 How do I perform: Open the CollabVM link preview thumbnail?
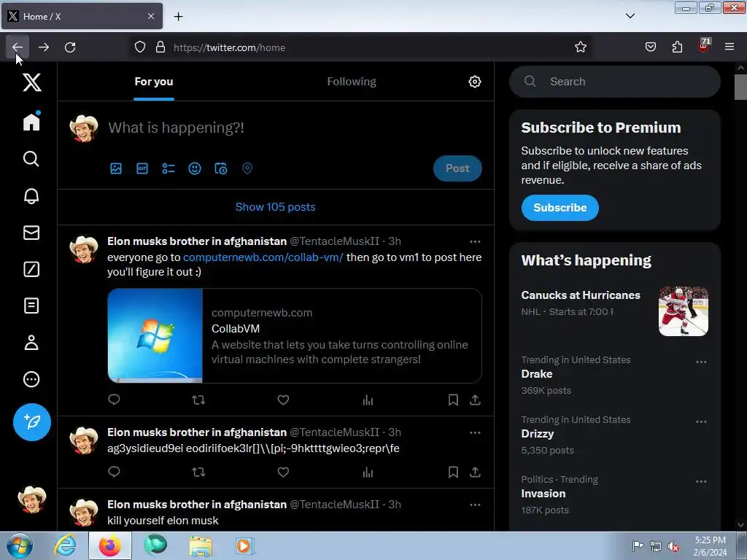click(x=155, y=335)
